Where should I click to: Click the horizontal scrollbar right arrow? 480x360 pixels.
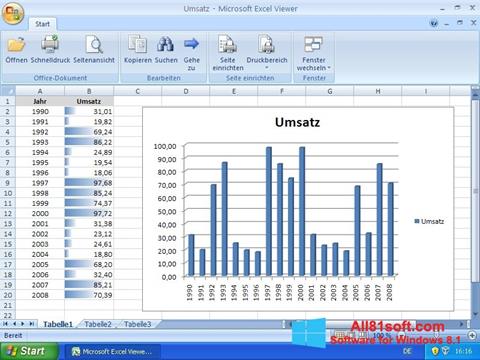[461, 324]
